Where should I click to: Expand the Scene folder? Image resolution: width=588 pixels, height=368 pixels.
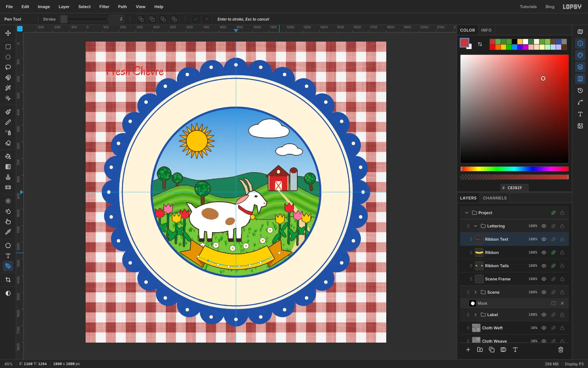(476, 292)
